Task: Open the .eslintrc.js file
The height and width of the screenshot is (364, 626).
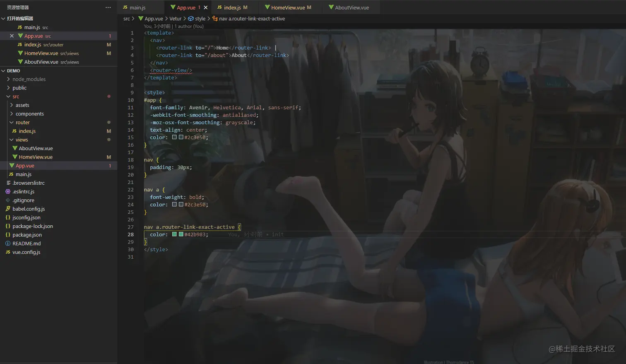Action: (x=58, y=192)
